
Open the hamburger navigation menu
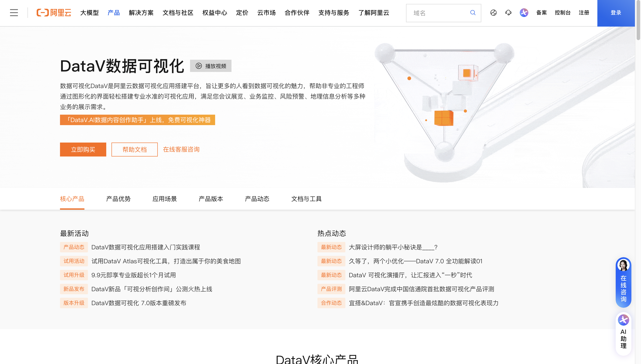pyautogui.click(x=14, y=13)
